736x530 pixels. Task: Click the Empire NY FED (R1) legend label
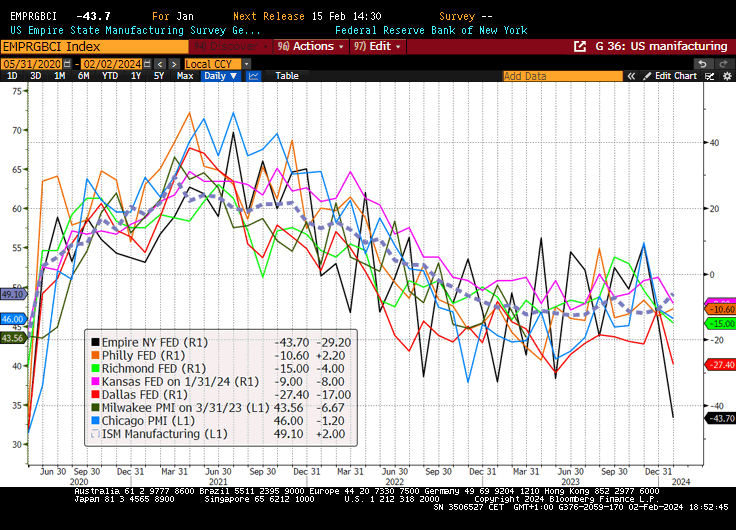155,342
